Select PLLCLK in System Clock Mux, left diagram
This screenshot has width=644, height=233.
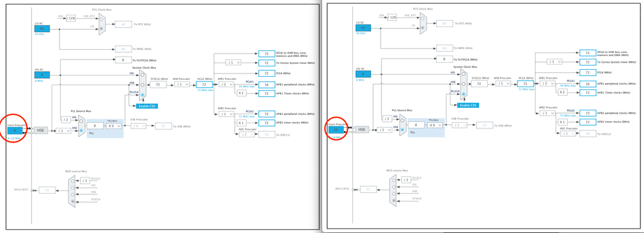pyautogui.click(x=142, y=94)
